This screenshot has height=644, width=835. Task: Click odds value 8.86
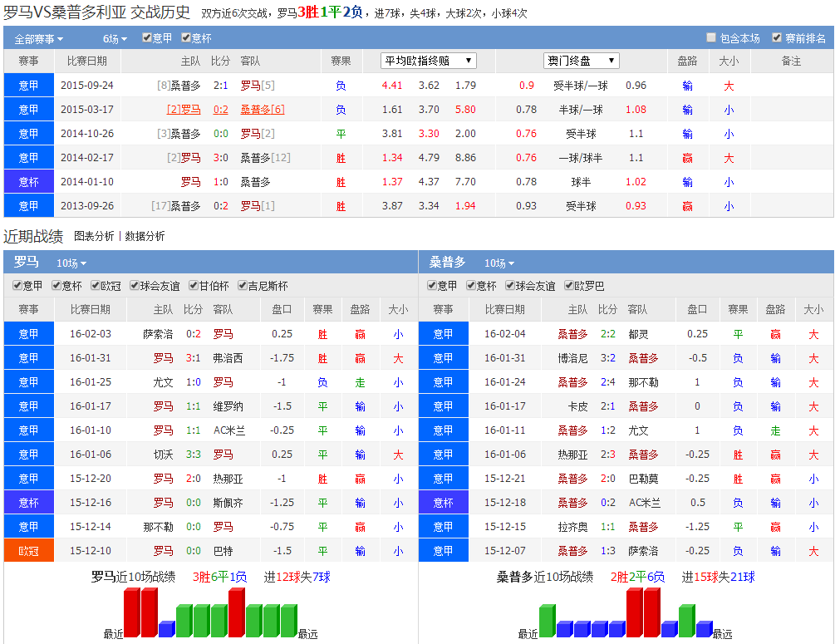click(x=465, y=158)
